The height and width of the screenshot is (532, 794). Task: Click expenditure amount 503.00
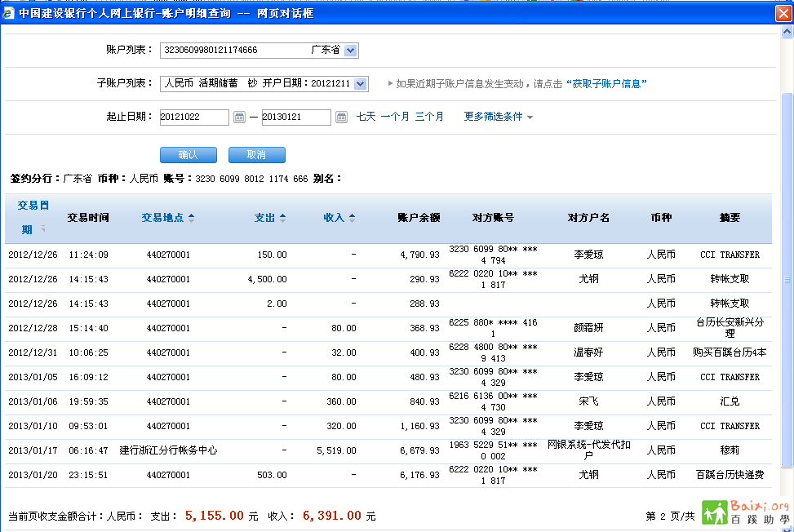pyautogui.click(x=272, y=475)
